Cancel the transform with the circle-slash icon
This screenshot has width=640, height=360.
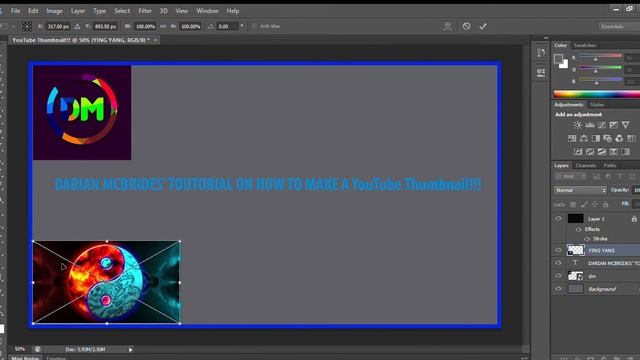467,26
